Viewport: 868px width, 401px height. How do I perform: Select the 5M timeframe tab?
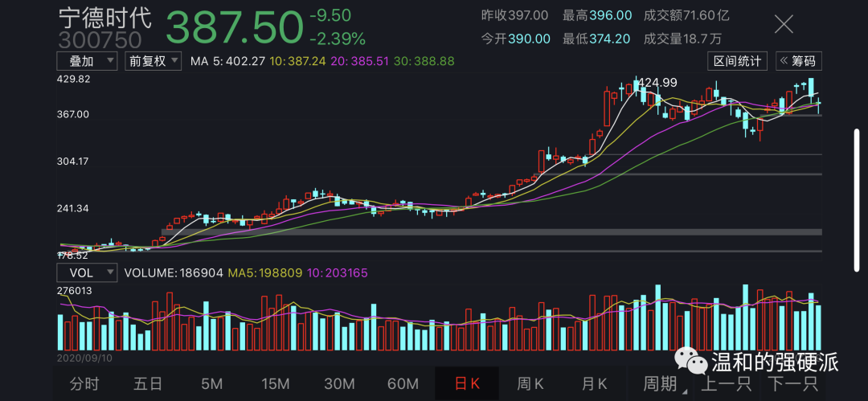click(x=211, y=384)
